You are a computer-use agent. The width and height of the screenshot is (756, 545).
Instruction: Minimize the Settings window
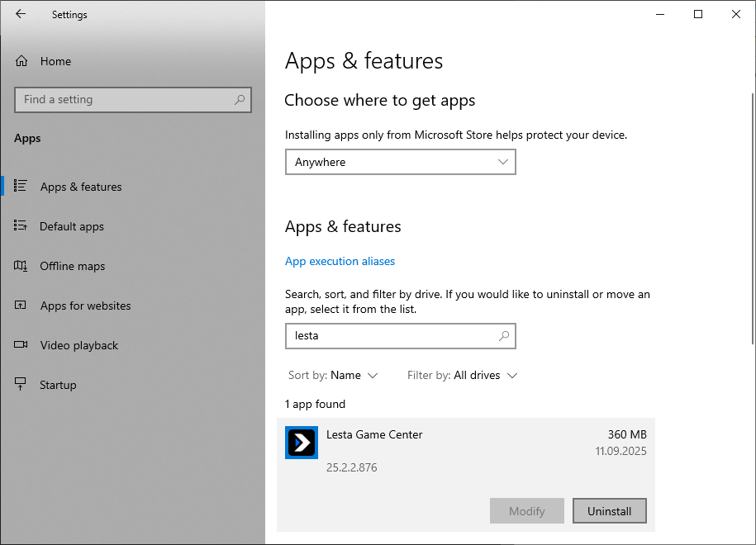tap(660, 14)
